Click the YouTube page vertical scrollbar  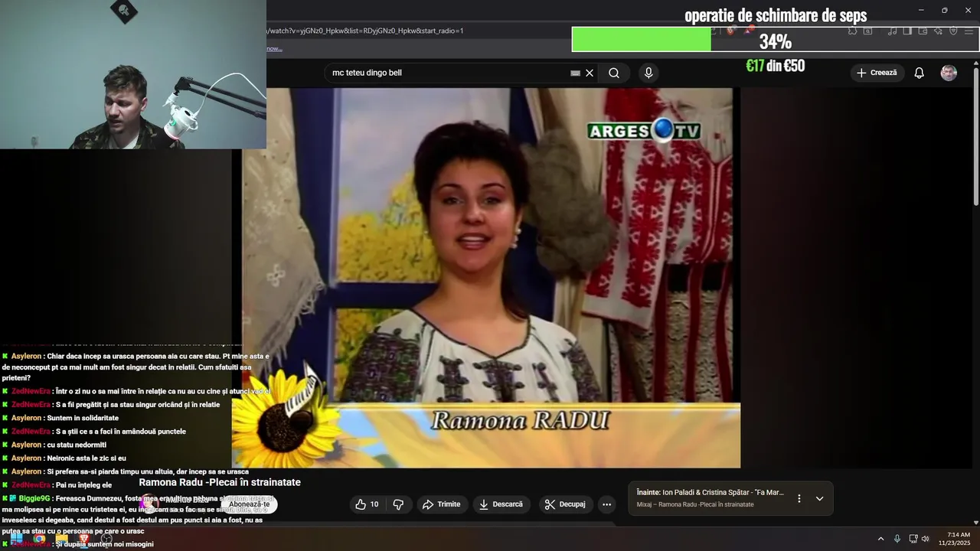975,138
